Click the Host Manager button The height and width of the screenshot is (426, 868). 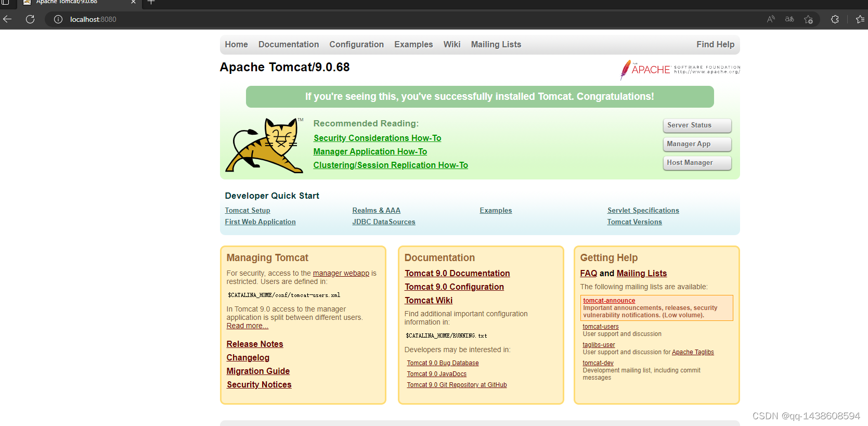coord(697,163)
